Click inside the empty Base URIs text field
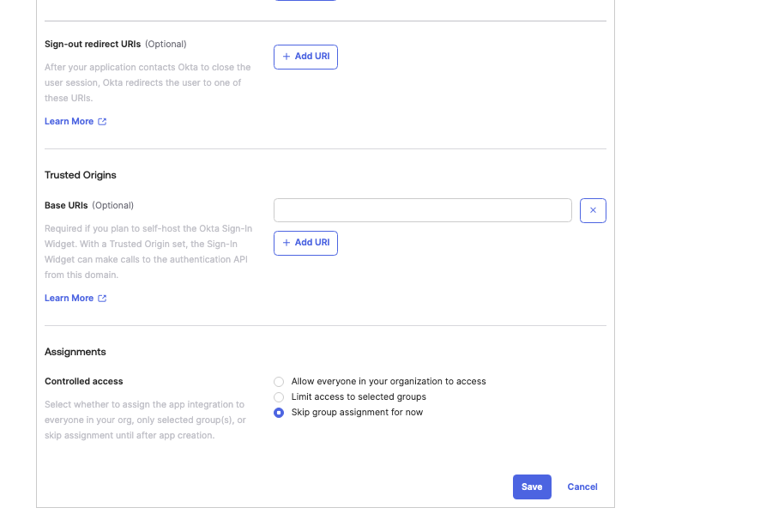 [x=423, y=210]
